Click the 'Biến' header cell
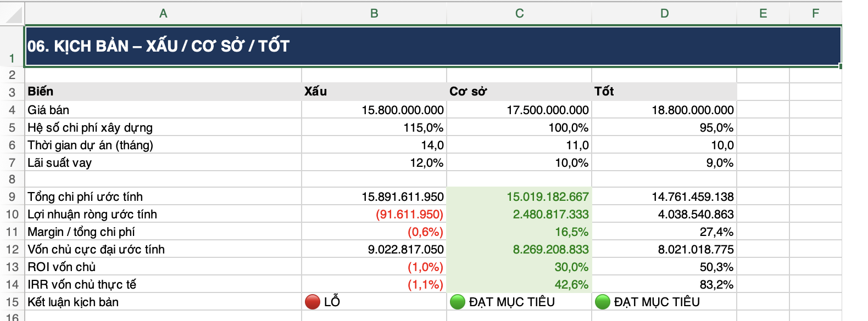 (163, 92)
